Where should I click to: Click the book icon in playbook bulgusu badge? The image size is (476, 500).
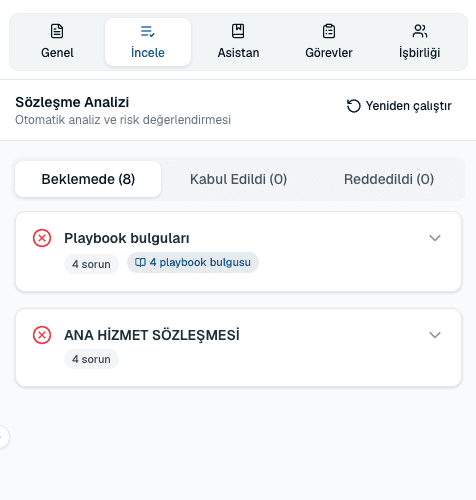click(x=140, y=263)
